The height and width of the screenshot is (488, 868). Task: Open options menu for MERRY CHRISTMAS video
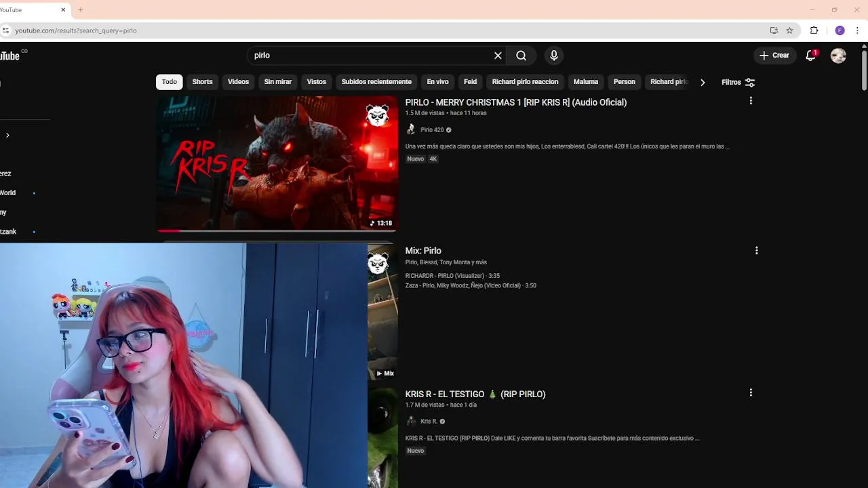[751, 101]
